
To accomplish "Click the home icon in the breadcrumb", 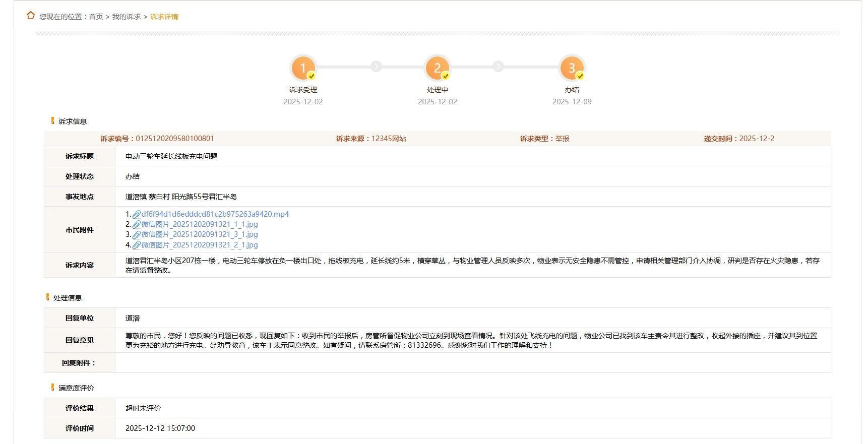I will tap(31, 16).
